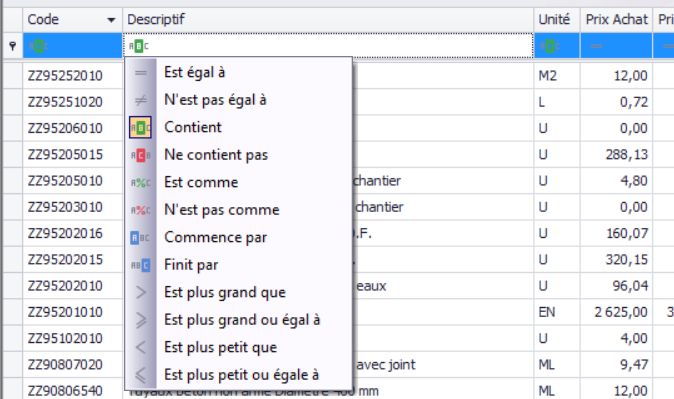Click the red 'Ne contient pas' icon
The image size is (674, 399).
[x=141, y=155]
